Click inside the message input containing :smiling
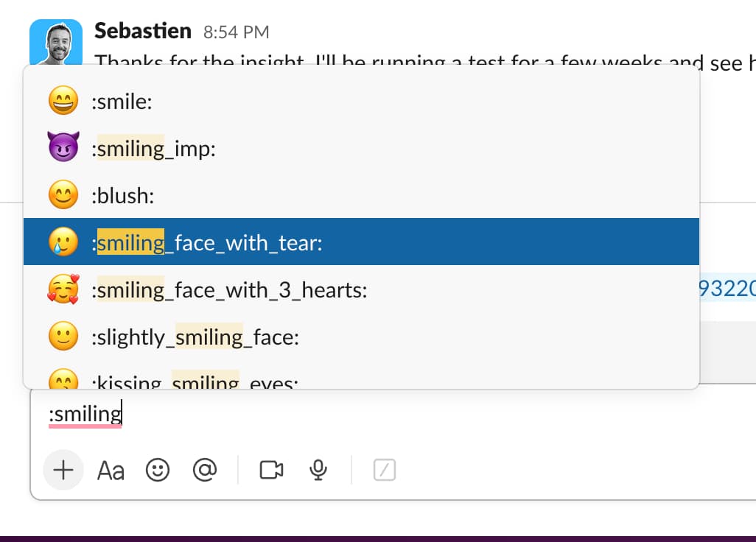This screenshot has width=756, height=542. 393,415
